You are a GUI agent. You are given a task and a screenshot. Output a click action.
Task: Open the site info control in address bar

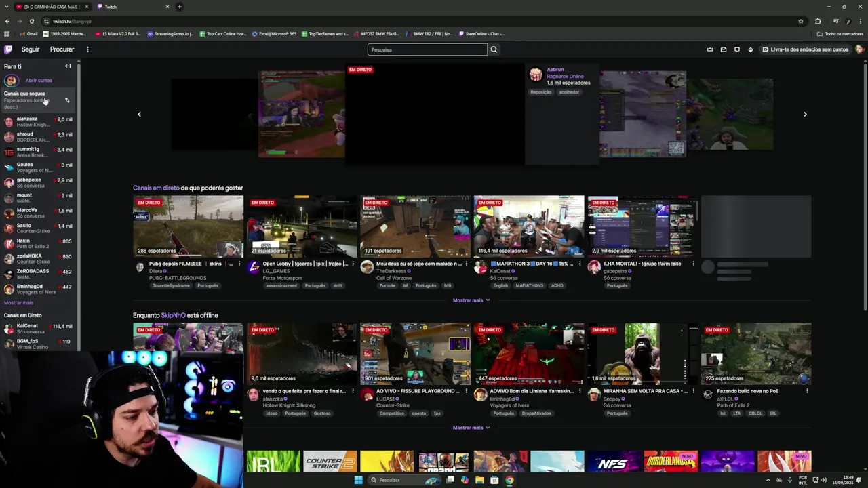pyautogui.click(x=46, y=21)
